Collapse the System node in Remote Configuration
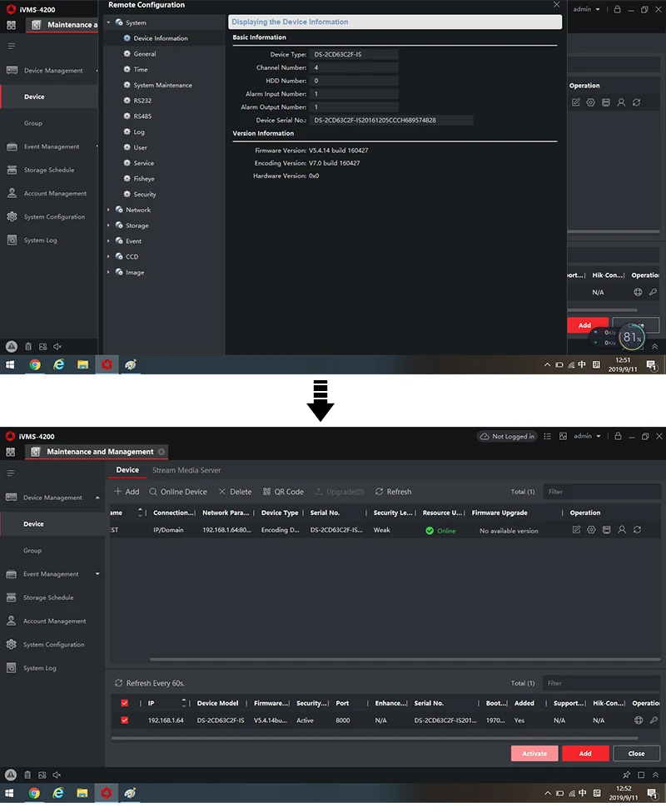The image size is (666, 812). tap(108, 22)
